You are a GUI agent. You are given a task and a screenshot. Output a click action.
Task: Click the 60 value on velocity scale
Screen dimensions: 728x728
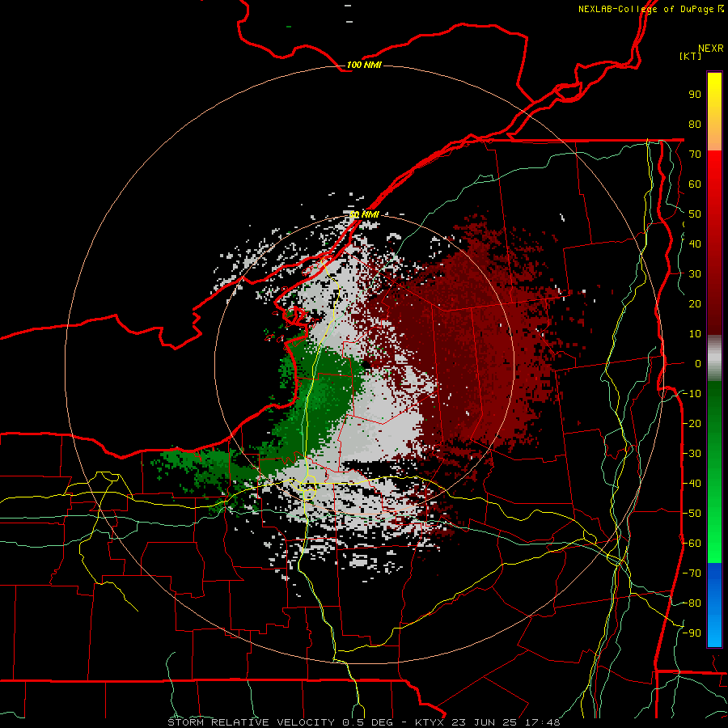(695, 184)
